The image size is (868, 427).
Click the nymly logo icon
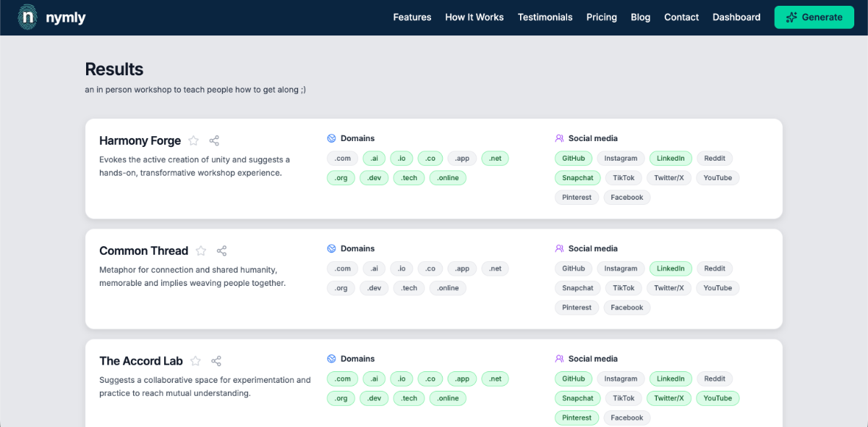[28, 17]
